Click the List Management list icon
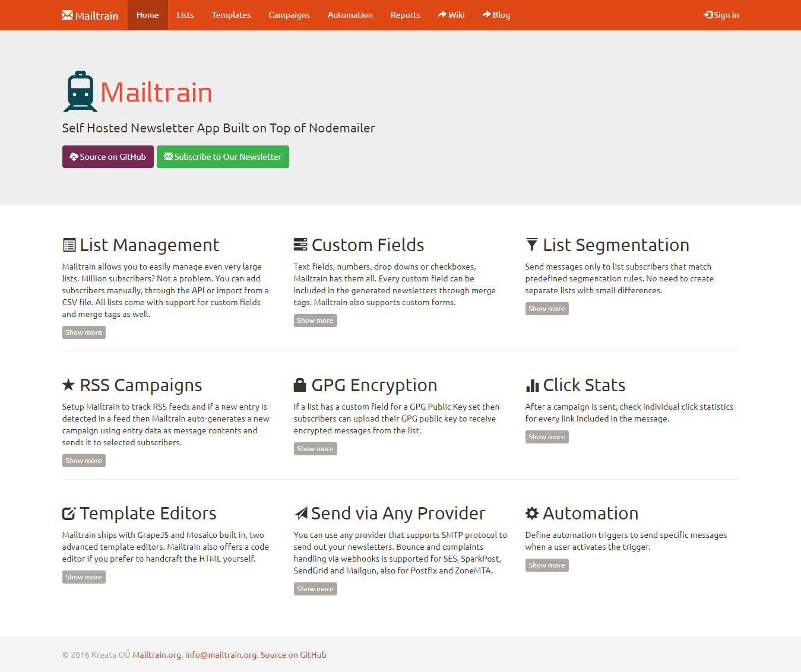Screen dimensions: 801x672 point(69,245)
